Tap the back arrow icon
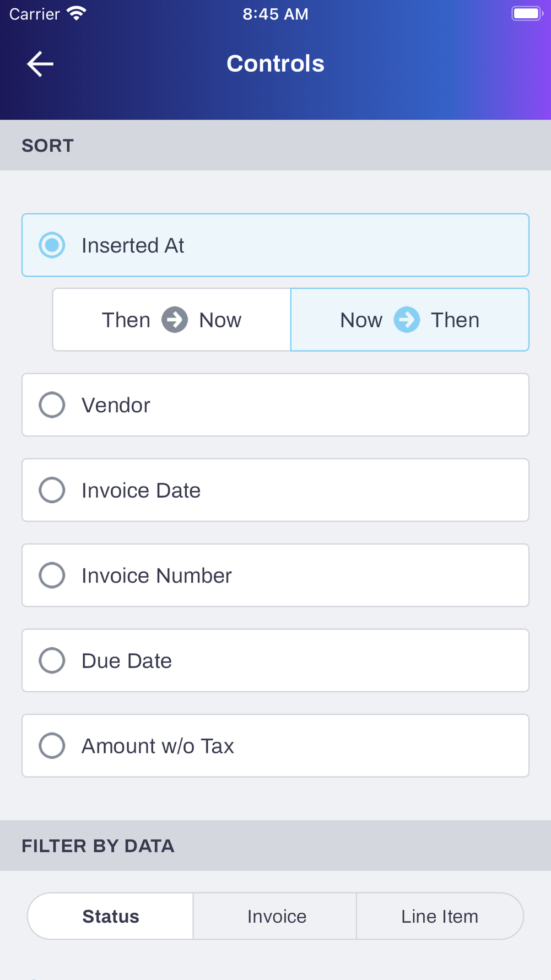 coord(40,64)
